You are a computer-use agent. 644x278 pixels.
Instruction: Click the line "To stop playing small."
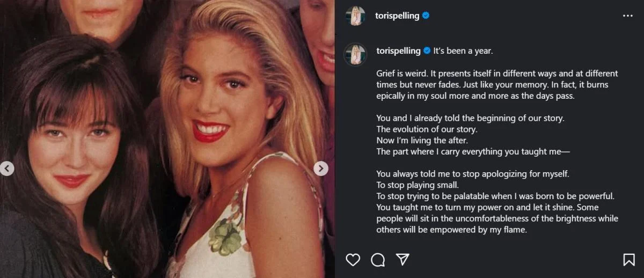pos(418,185)
